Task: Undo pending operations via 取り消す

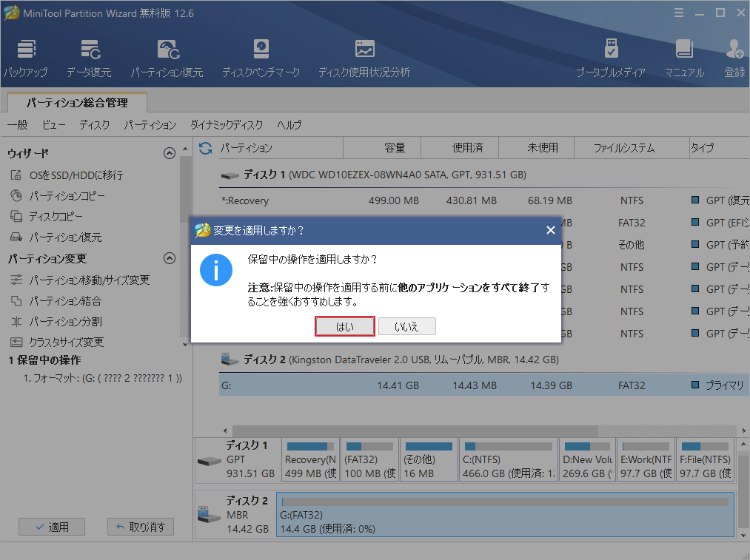Action: pyautogui.click(x=140, y=527)
